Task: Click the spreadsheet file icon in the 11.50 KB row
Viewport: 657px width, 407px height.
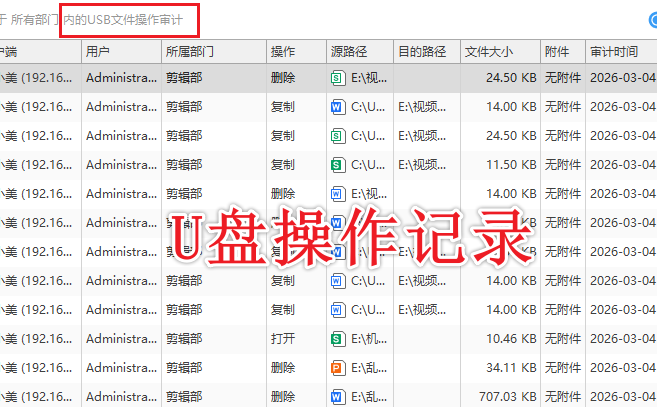Action: 338,165
